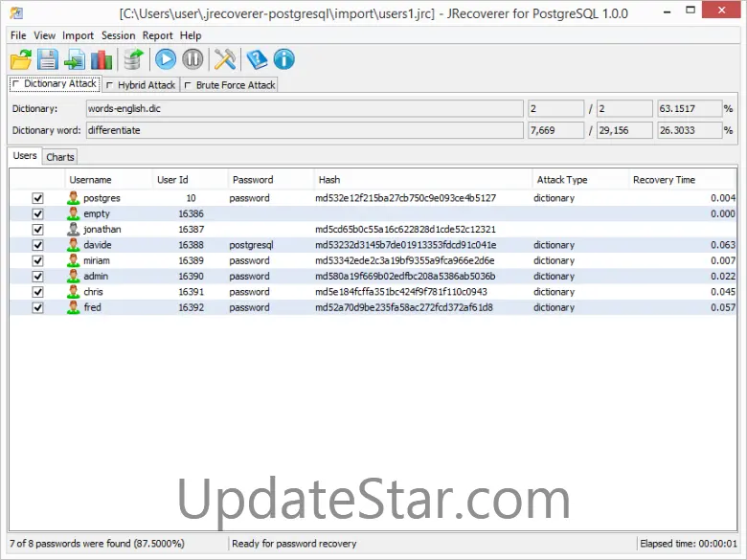This screenshot has height=560, width=747.
Task: Start recovery with the blue play button
Action: (x=166, y=59)
